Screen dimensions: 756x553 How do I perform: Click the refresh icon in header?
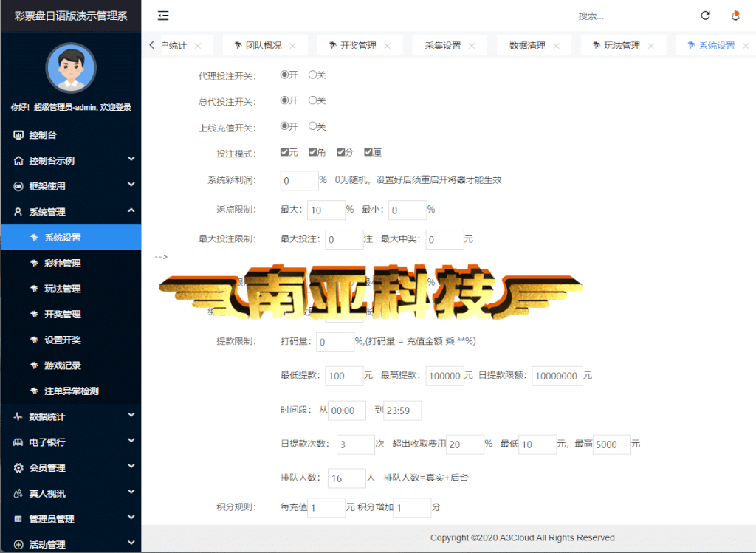pyautogui.click(x=705, y=16)
